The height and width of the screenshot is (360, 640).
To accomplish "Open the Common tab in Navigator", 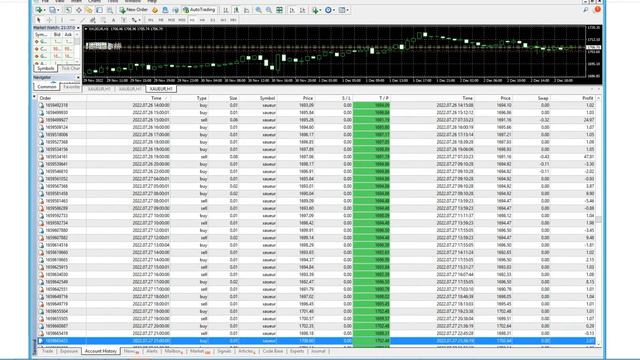I will coord(47,87).
